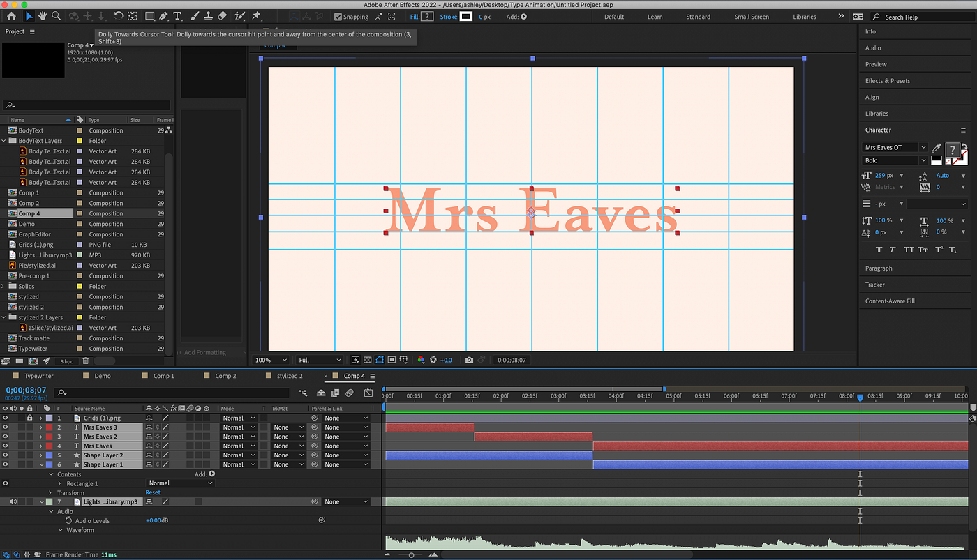Expand Mrs Eaves layer properties
Image resolution: width=977 pixels, height=560 pixels.
coord(40,446)
